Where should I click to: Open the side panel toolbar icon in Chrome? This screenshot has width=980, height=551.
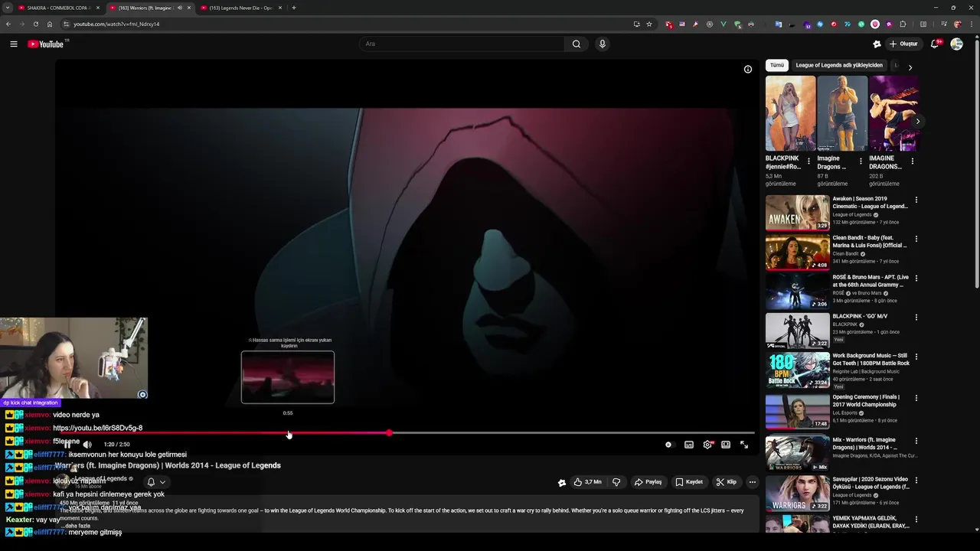click(923, 24)
